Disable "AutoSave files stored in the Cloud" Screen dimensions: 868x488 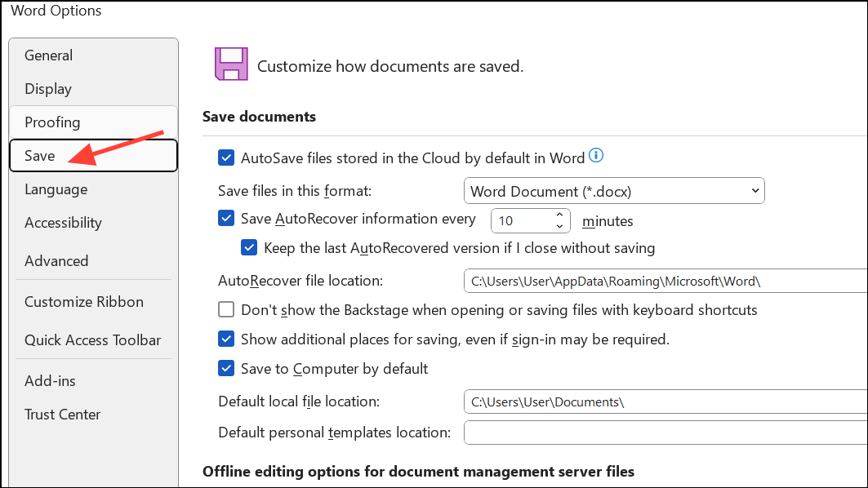[226, 157]
